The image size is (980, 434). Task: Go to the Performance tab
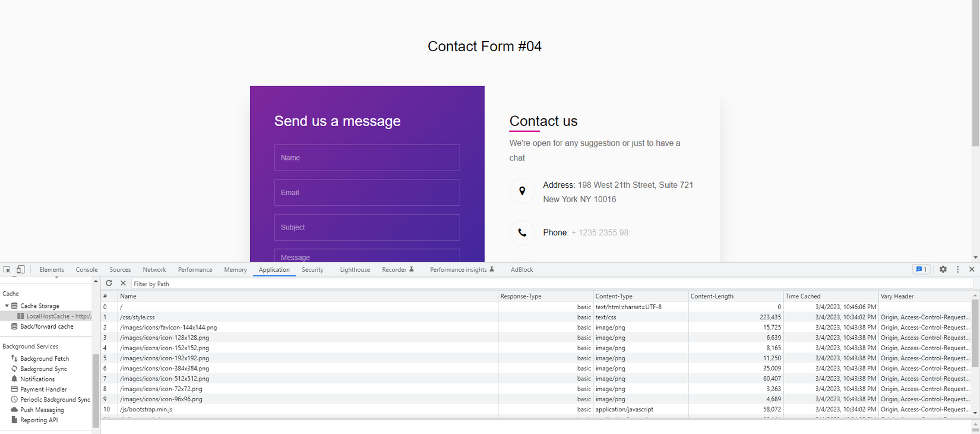pyautogui.click(x=195, y=269)
